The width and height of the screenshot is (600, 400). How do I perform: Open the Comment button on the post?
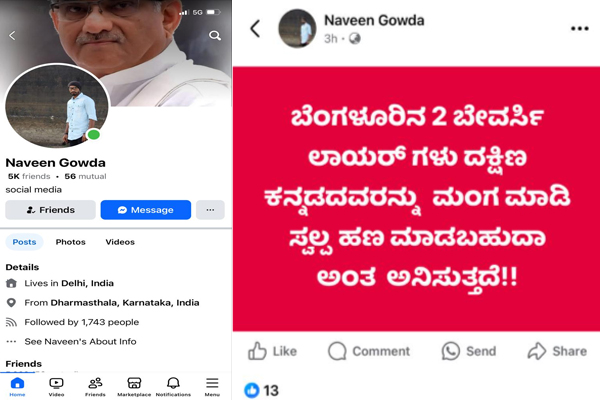(369, 351)
